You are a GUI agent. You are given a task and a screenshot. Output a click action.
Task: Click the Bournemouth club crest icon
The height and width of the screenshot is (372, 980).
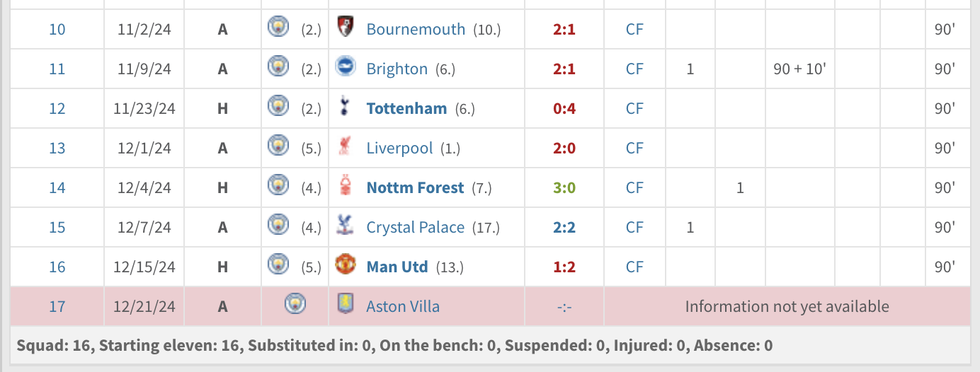pos(346,28)
